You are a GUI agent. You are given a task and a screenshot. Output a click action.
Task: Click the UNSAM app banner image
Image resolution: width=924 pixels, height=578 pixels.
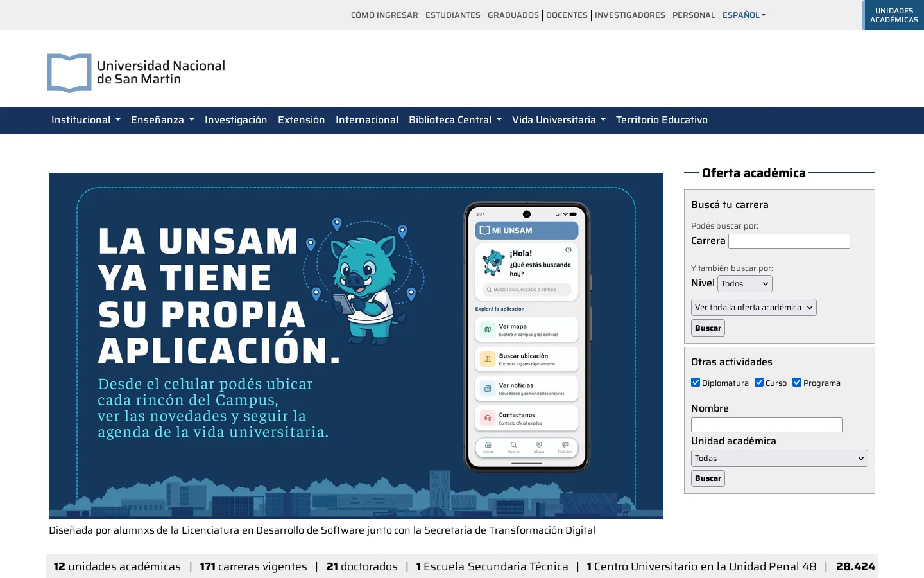[x=356, y=346]
